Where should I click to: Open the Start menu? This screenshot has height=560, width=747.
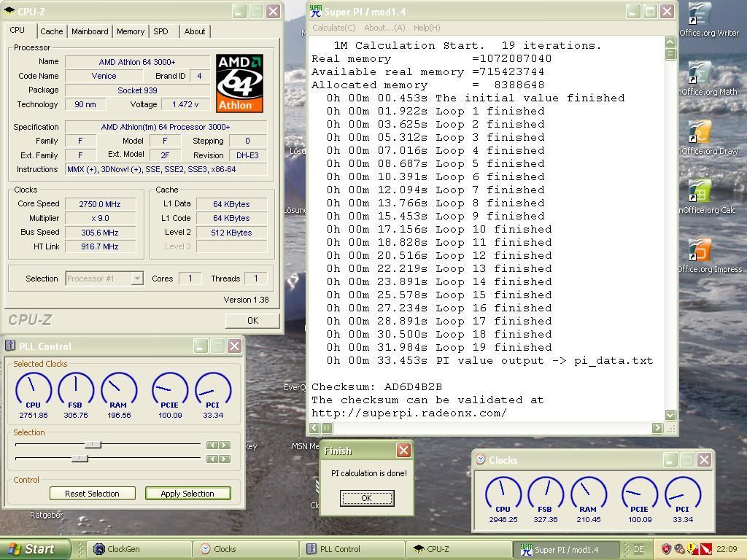pyautogui.click(x=35, y=549)
